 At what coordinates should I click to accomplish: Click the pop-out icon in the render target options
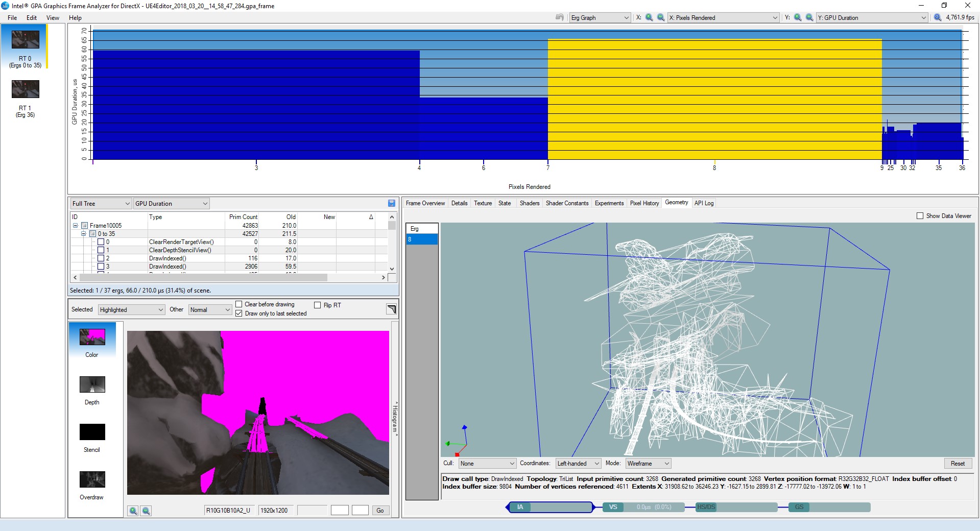pyautogui.click(x=391, y=309)
